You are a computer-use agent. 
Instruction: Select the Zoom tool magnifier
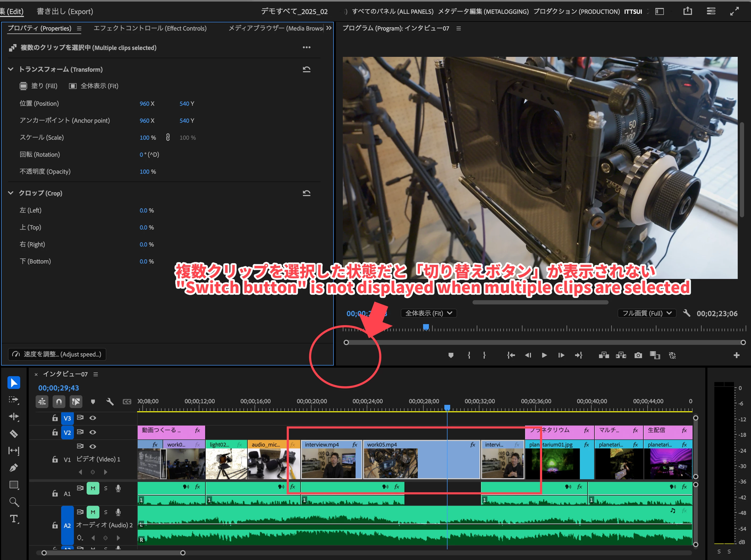[x=14, y=502]
